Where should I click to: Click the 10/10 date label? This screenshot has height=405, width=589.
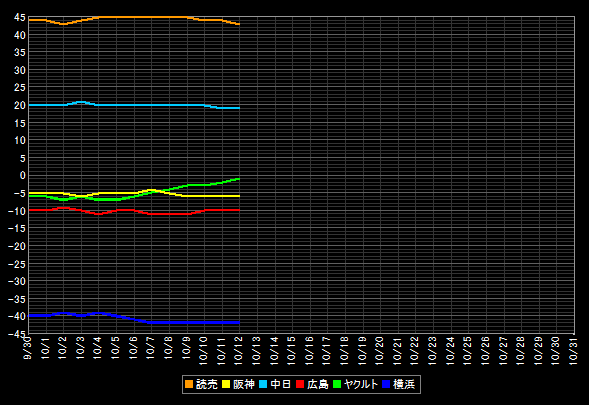tap(203, 350)
